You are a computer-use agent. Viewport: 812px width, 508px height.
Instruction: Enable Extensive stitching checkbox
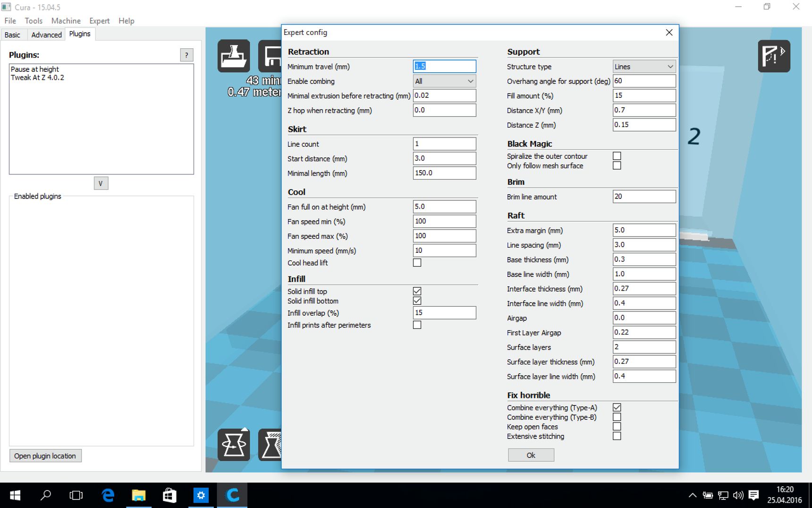tap(617, 436)
